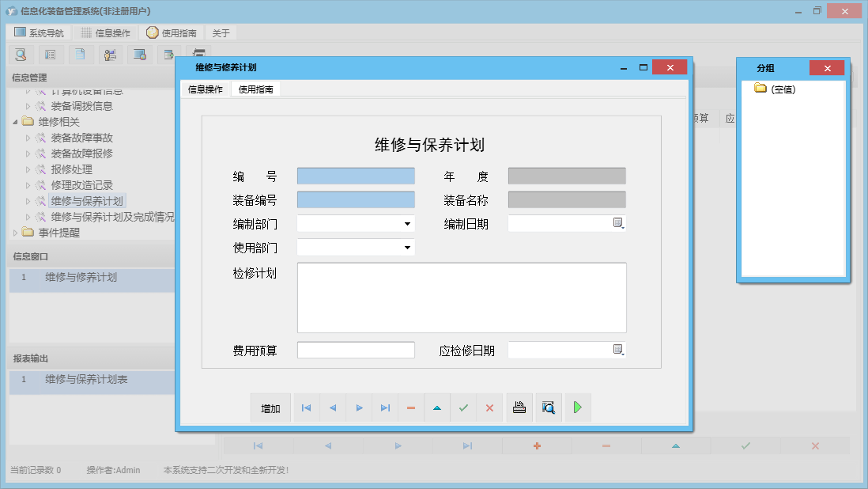868x489 pixels.
Task: Click the printer icon on the main toolbar
Action: 199,54
